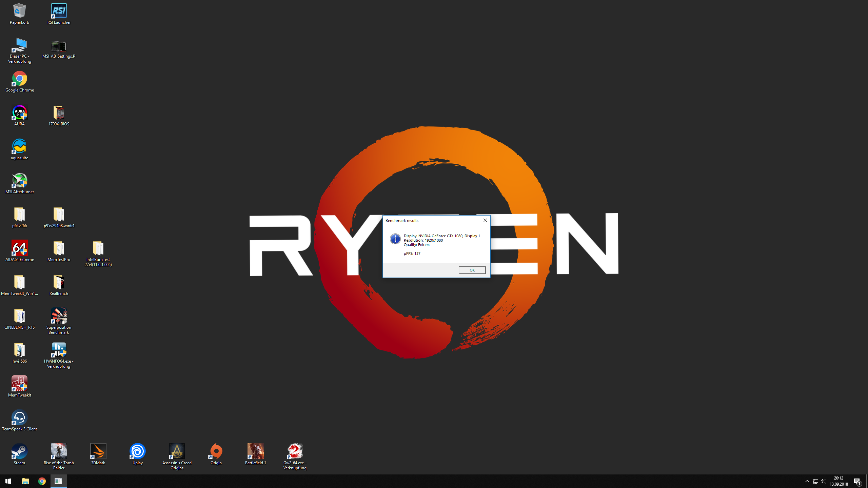Image resolution: width=868 pixels, height=488 pixels.
Task: Select the MSI Afterburner shortcut
Action: (19, 181)
